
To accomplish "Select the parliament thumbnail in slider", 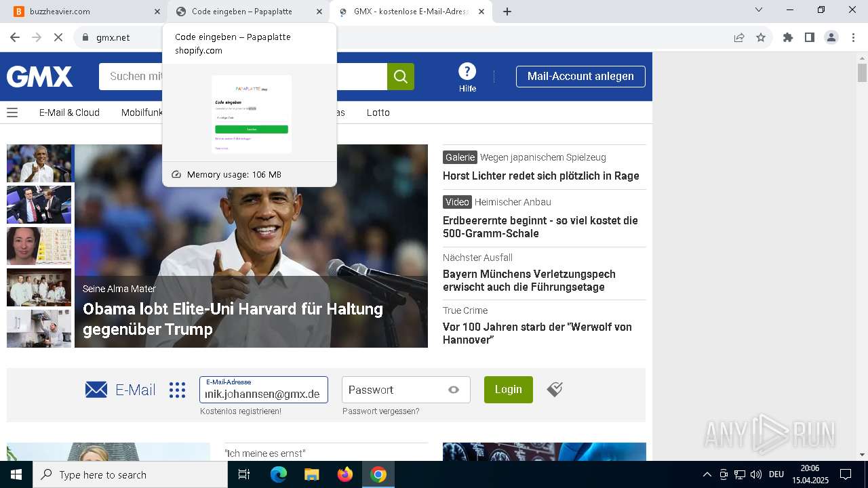I will coord(39,205).
